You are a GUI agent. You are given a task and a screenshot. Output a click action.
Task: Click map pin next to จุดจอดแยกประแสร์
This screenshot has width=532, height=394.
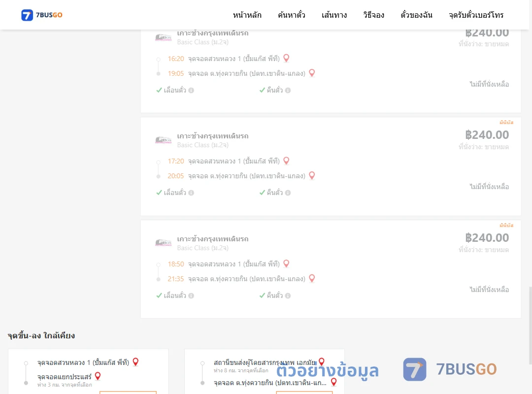pyautogui.click(x=98, y=376)
